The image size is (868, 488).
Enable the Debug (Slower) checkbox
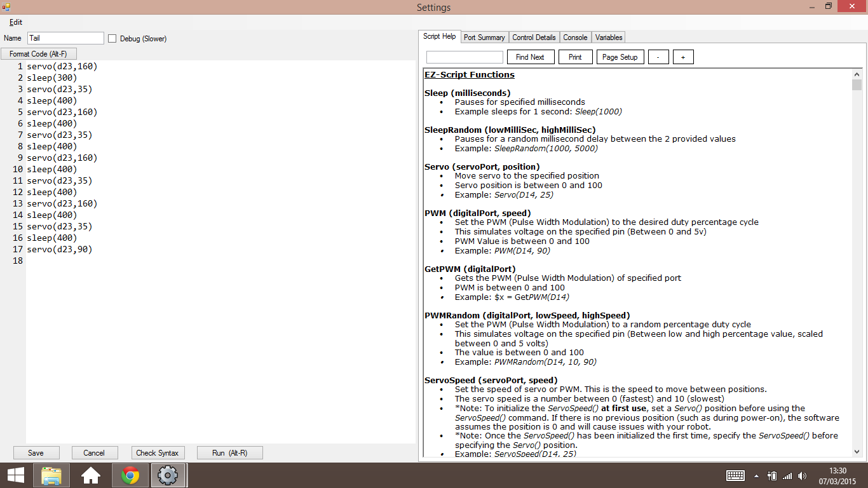point(112,38)
